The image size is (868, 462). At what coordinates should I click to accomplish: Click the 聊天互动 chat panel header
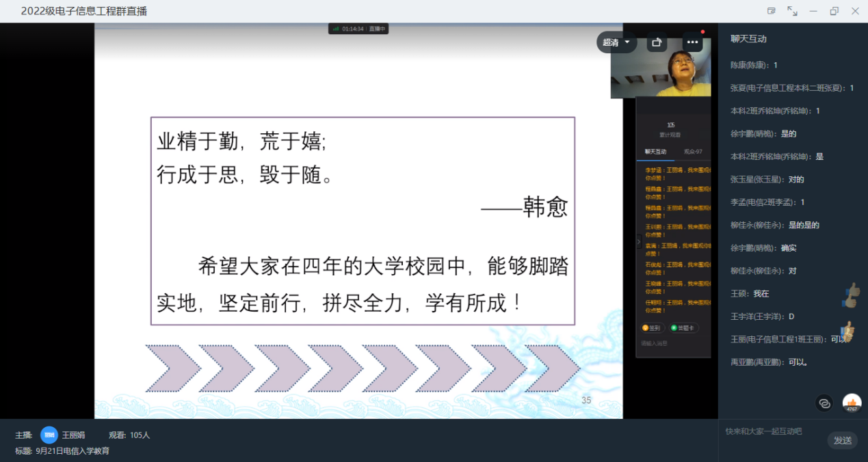coord(748,39)
